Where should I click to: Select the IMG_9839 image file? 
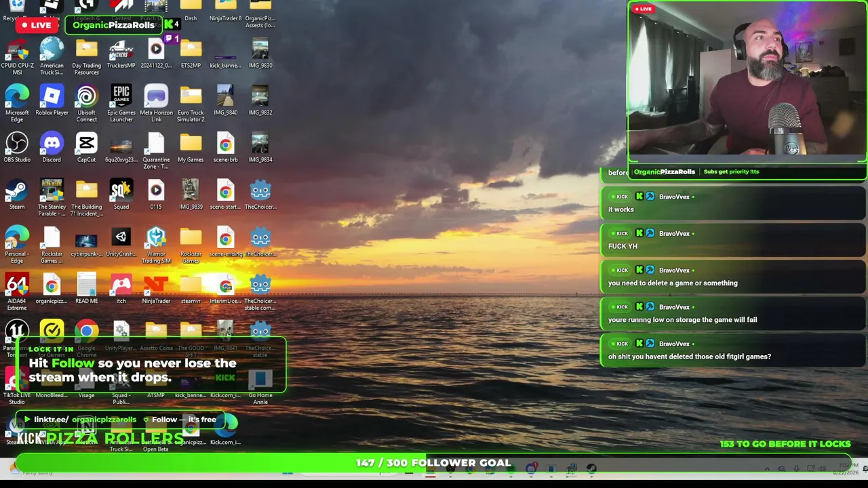click(191, 195)
